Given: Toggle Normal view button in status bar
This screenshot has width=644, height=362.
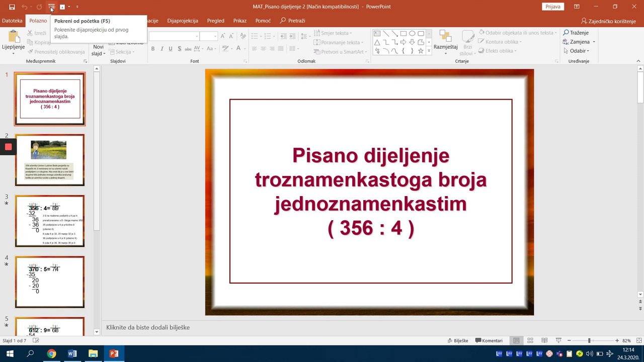Looking at the screenshot, I should tap(516, 340).
